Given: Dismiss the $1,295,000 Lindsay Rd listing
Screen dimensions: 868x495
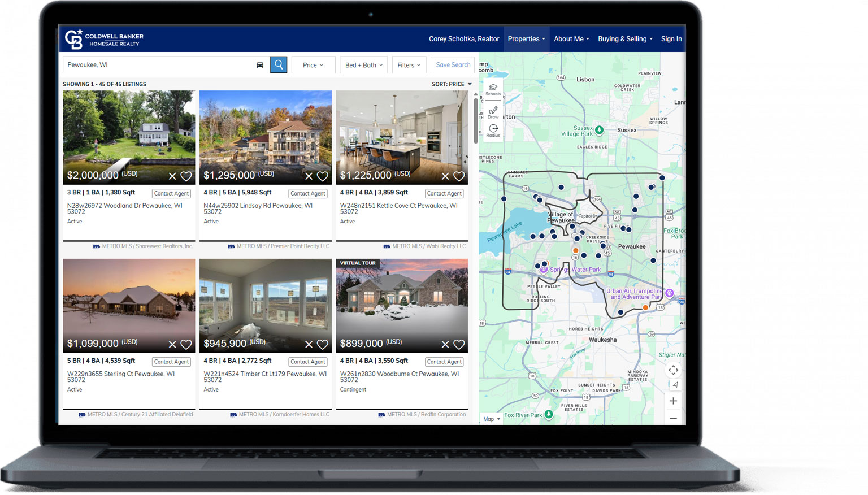Looking at the screenshot, I should tap(309, 176).
